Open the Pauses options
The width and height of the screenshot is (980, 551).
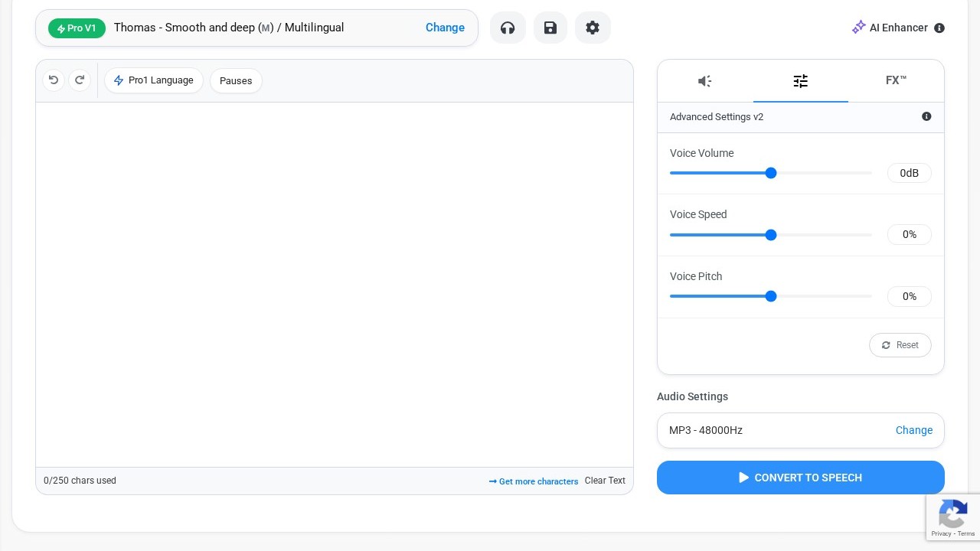[236, 81]
